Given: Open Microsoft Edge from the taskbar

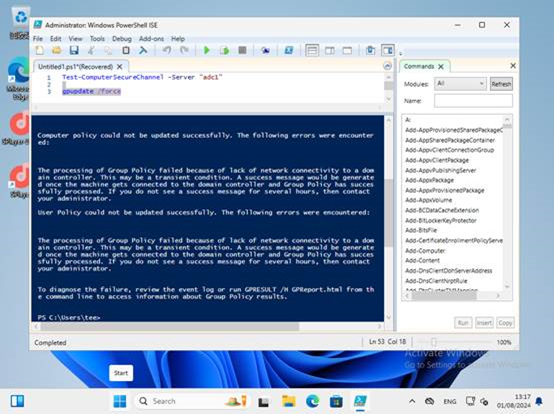Looking at the screenshot, I should [312, 401].
